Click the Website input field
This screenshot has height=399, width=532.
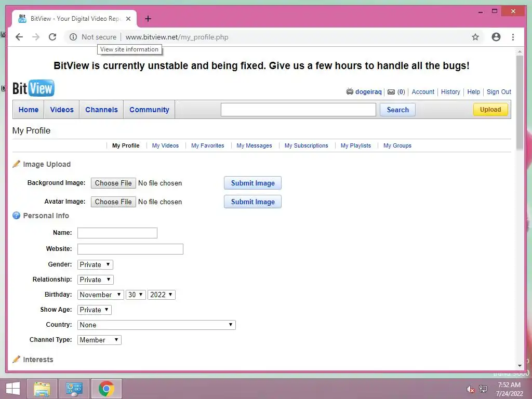point(130,249)
